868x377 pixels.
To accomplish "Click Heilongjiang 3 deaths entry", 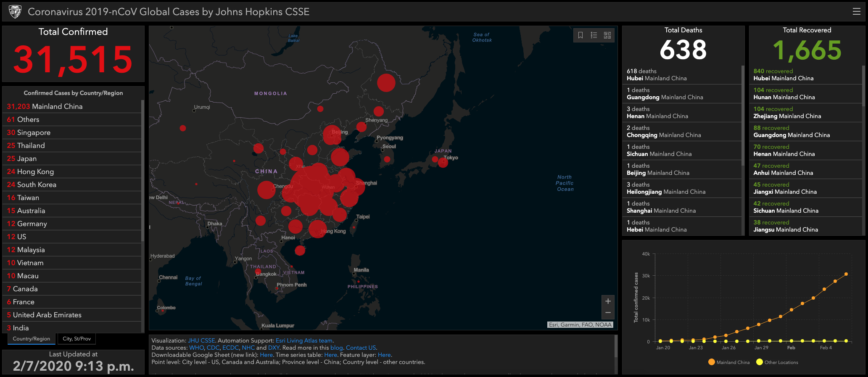I will coord(682,188).
